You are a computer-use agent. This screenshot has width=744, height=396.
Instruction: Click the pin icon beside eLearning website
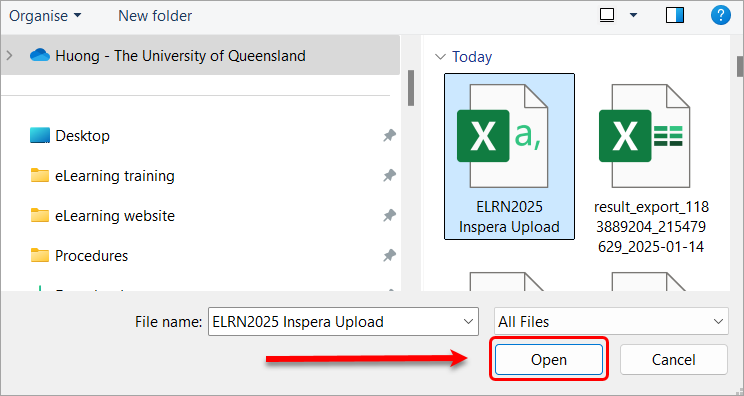click(x=389, y=216)
